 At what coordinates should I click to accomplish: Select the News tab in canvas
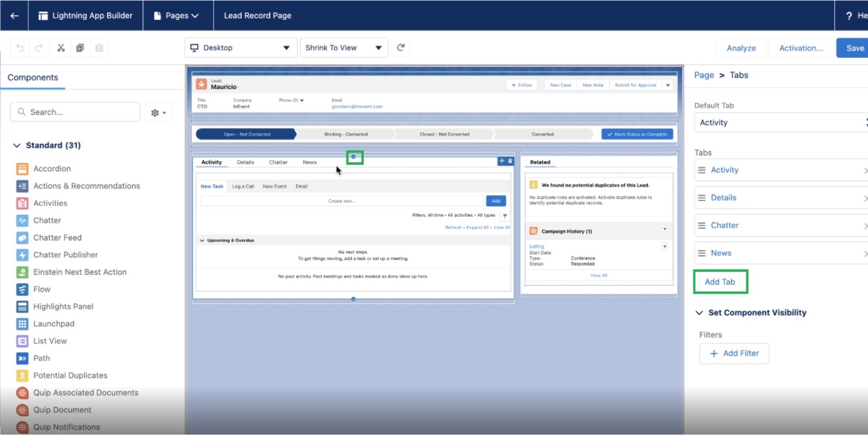coord(310,162)
